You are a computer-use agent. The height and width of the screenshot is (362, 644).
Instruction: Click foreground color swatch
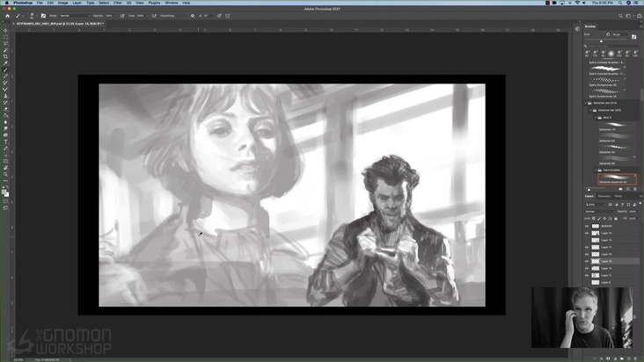[4, 192]
